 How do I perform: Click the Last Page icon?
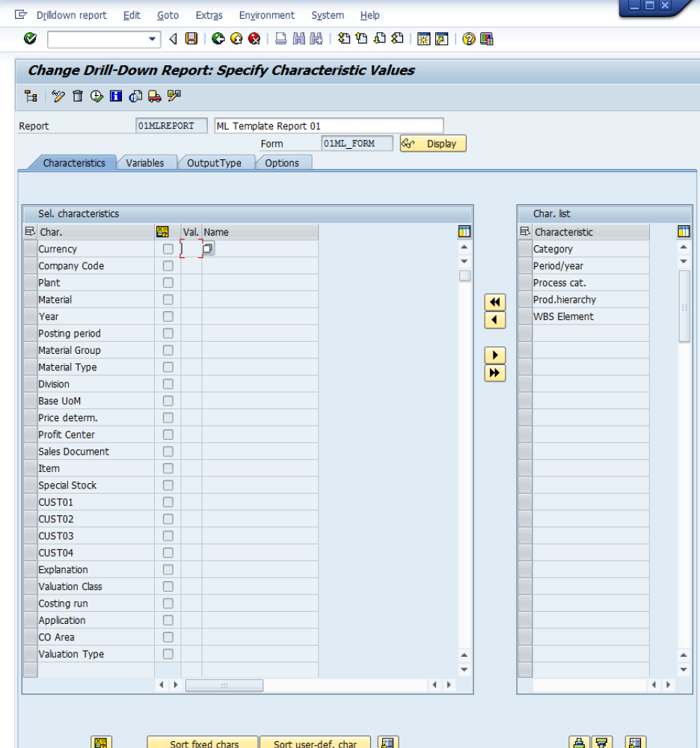(397, 39)
